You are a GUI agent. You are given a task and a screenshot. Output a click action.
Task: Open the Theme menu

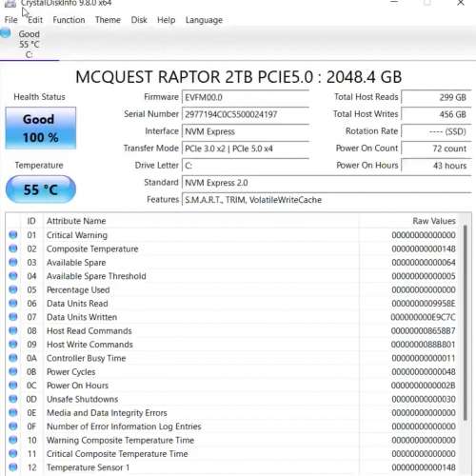108,20
